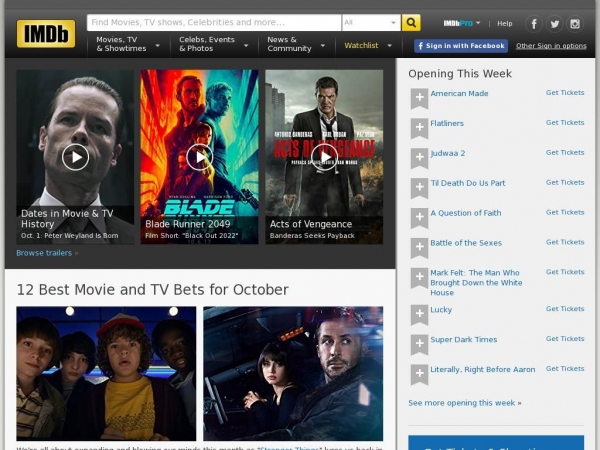
Task: Open Mark Felt movie title link
Action: click(x=476, y=282)
